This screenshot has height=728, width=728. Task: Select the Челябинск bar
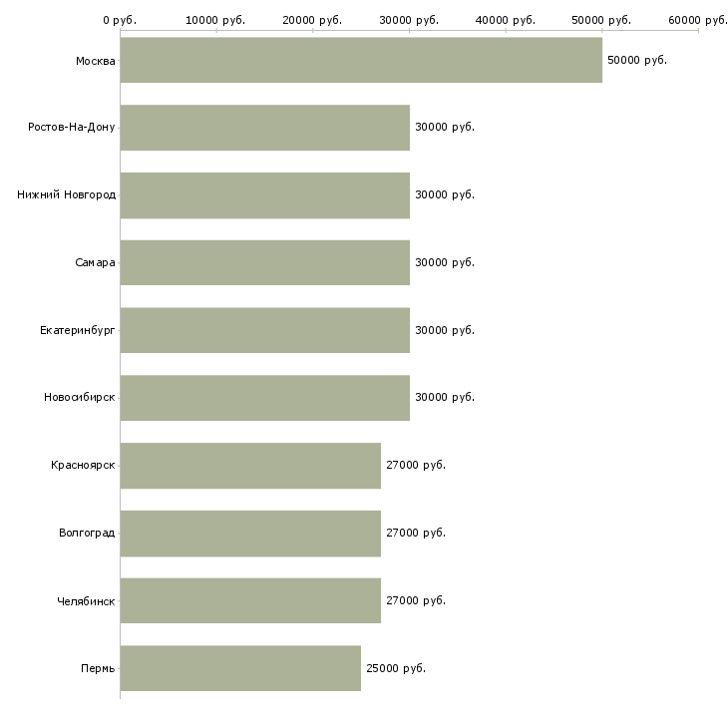pos(250,600)
